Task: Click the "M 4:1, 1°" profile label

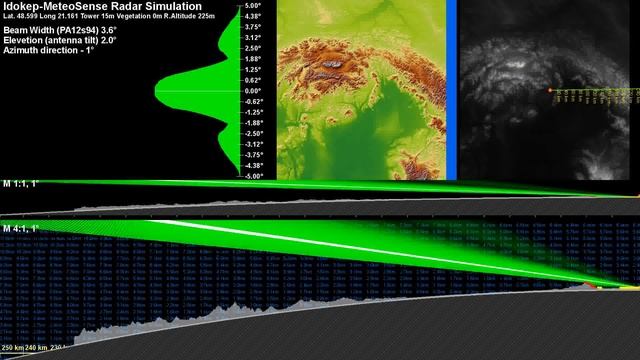Action: (x=20, y=229)
